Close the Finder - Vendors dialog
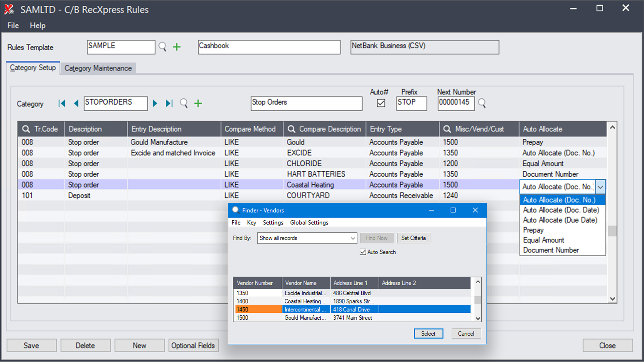 [475, 210]
